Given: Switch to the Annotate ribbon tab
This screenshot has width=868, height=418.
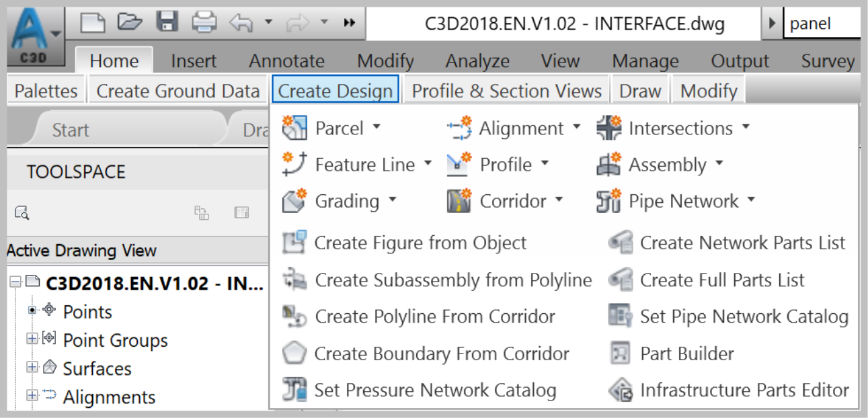Looking at the screenshot, I should coord(287,60).
